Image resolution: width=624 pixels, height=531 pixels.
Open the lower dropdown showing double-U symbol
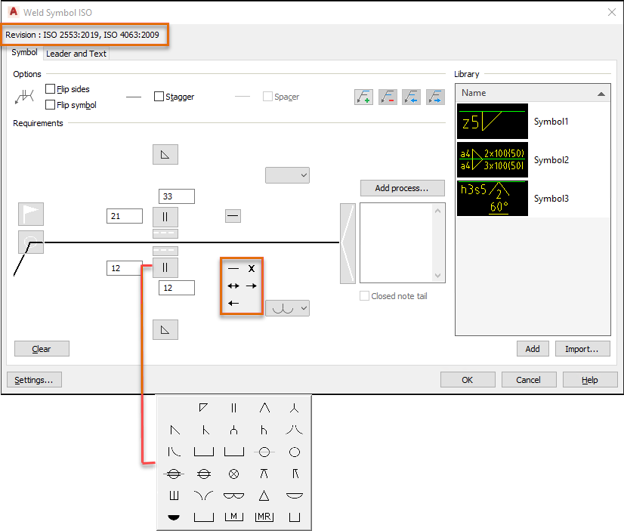[287, 308]
